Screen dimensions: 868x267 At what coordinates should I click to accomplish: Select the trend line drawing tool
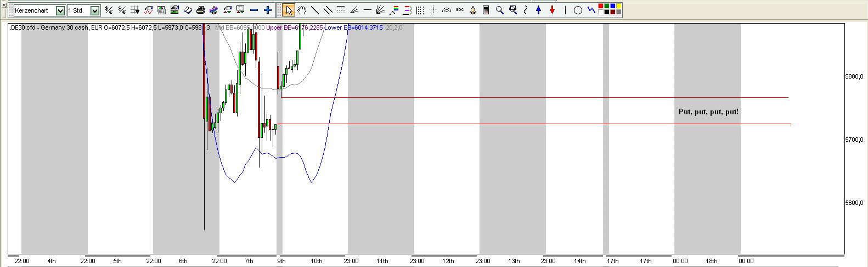pos(315,10)
